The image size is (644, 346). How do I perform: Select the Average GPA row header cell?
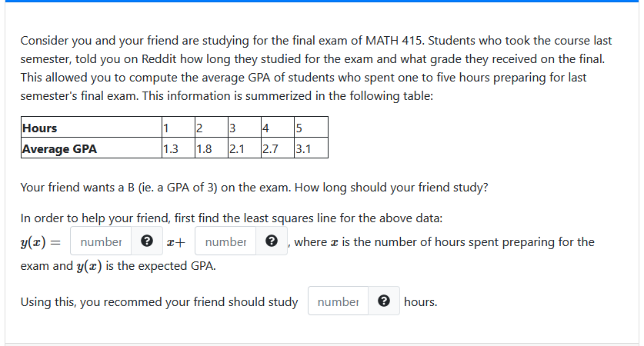pyautogui.click(x=92, y=148)
